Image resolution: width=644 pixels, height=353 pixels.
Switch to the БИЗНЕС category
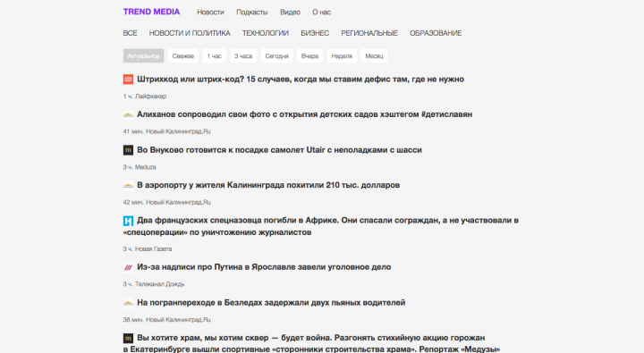pos(315,33)
